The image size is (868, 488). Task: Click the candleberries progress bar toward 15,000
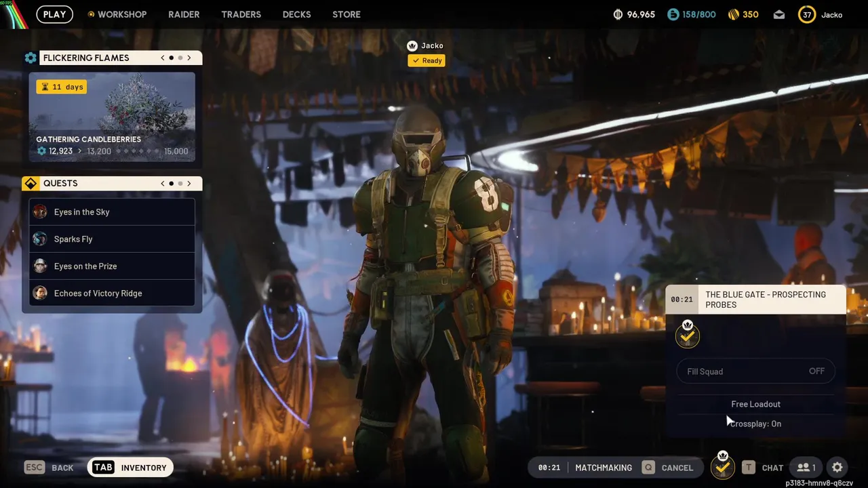137,151
